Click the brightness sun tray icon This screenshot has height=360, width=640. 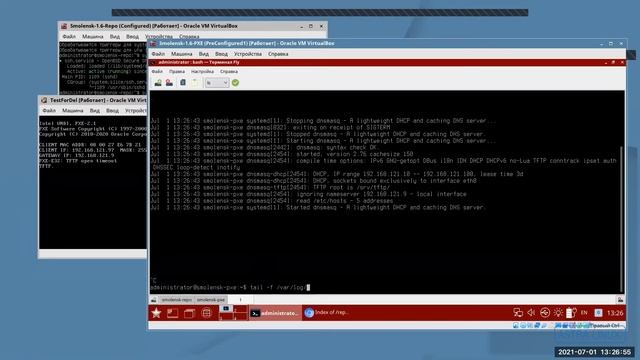(x=558, y=313)
